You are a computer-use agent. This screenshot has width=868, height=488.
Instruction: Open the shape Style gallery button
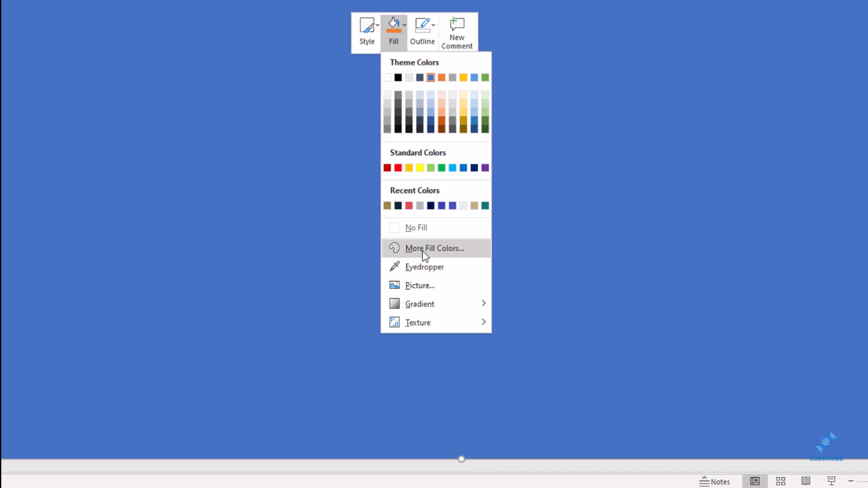(366, 32)
